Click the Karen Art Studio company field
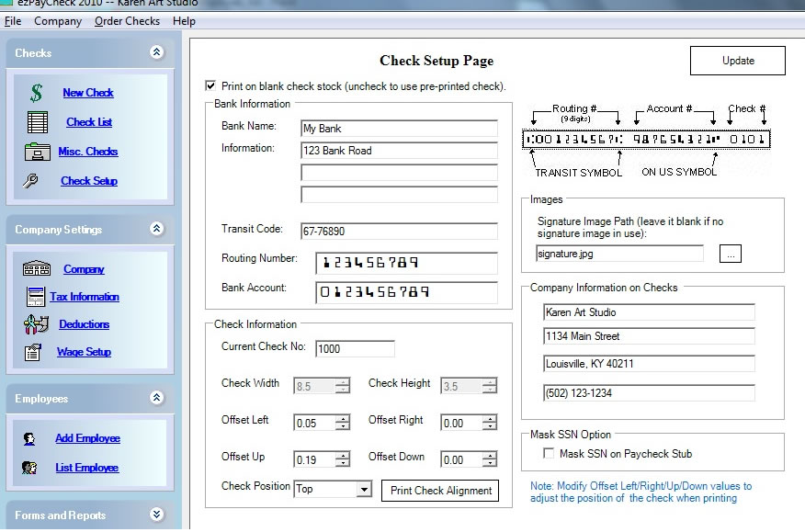 point(649,312)
